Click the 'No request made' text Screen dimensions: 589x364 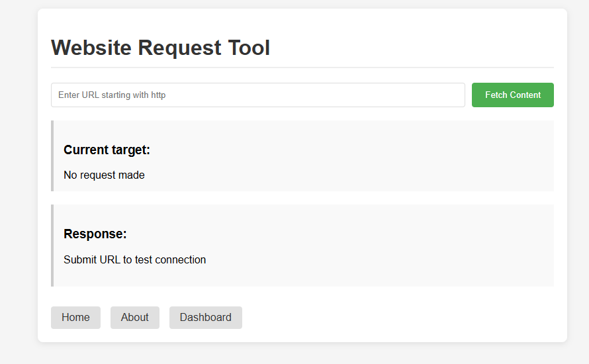(x=104, y=175)
